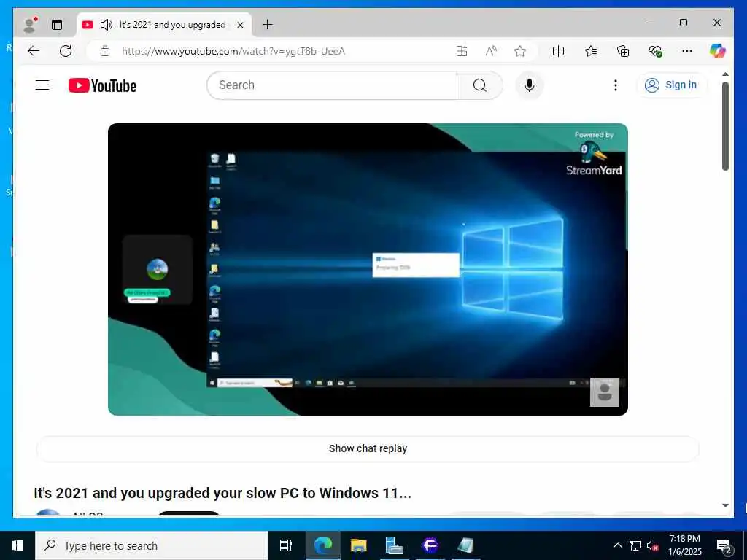View site information lock icon
Viewport: 747px width, 560px height.
point(105,51)
